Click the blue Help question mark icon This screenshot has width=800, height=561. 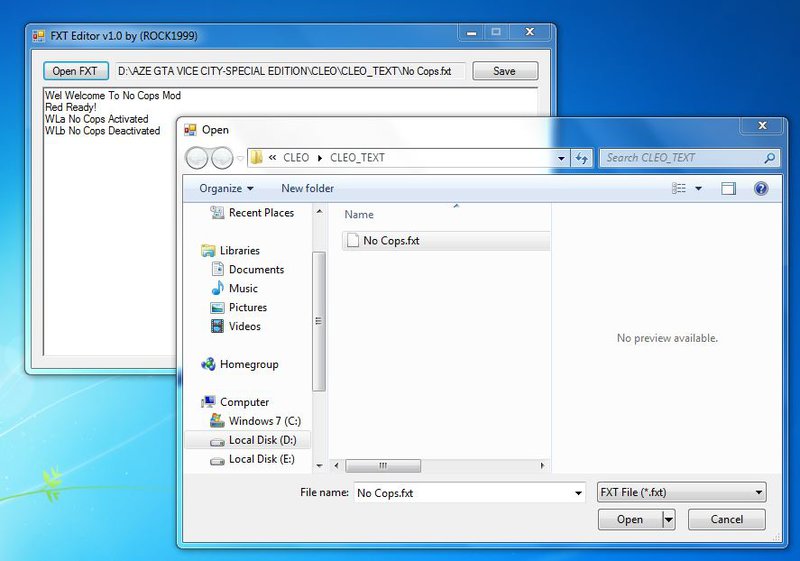tap(761, 189)
